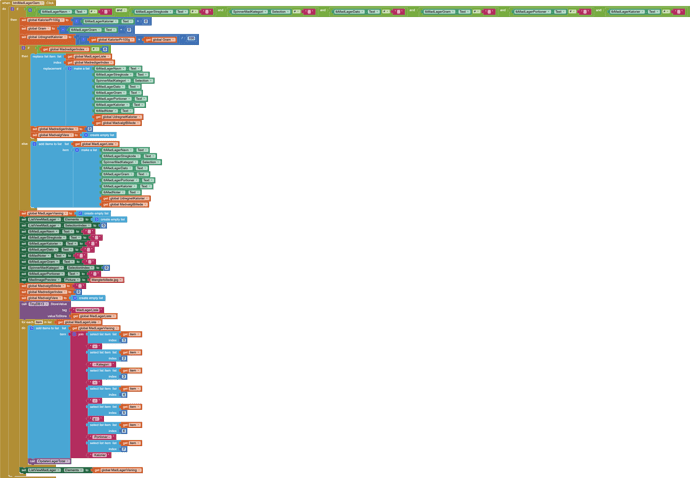Open mutator on else branch's make a list
690x478 pixels.
point(77,150)
